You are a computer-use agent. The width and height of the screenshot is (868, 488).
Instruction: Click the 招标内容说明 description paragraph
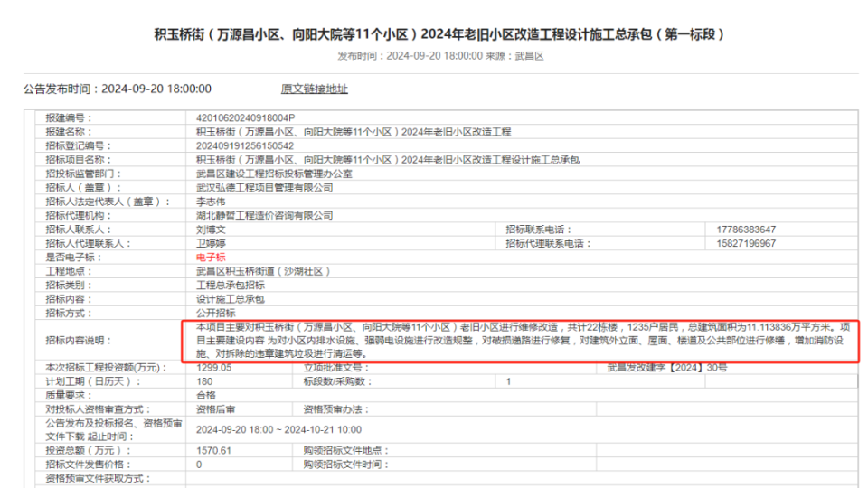pos(523,341)
